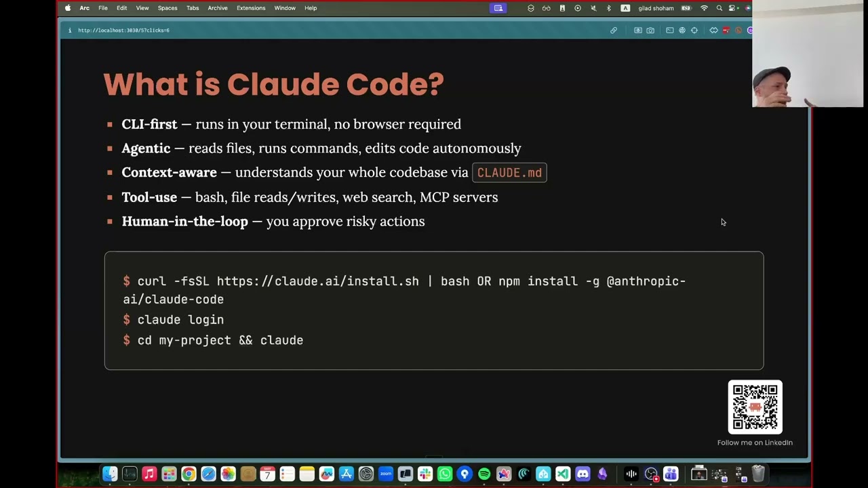The height and width of the screenshot is (488, 868).
Task: Open Visual Studio Code from the dock
Action: (563, 474)
